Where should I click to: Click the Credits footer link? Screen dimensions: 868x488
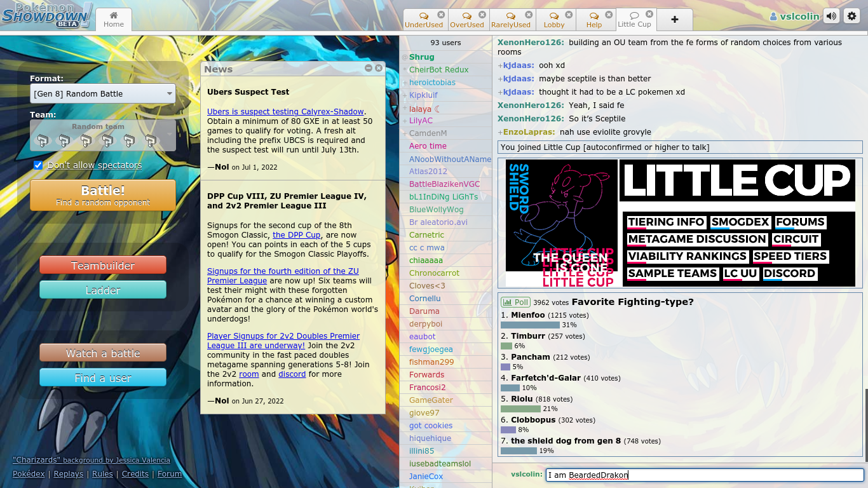tap(135, 474)
